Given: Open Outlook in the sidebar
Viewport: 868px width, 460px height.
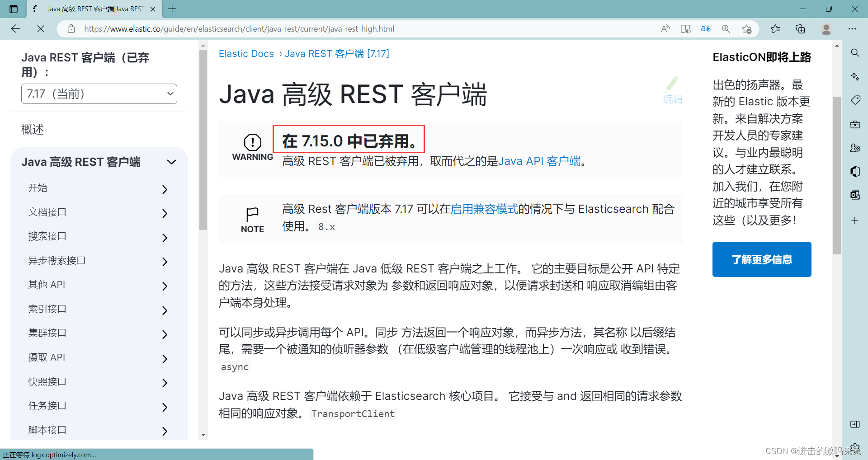Looking at the screenshot, I should click(x=855, y=195).
